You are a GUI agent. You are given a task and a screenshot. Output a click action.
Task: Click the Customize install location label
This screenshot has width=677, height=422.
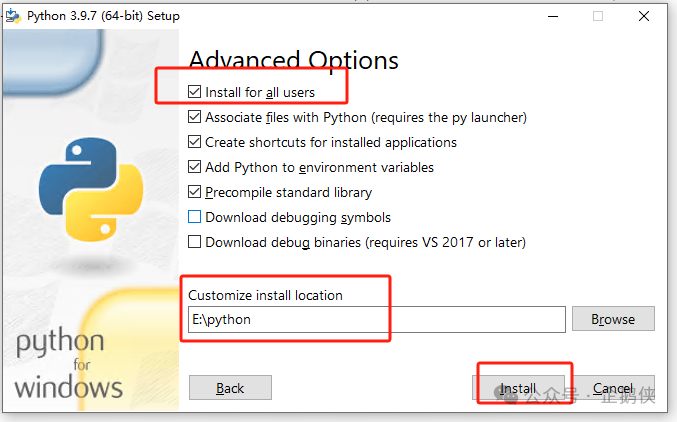265,295
